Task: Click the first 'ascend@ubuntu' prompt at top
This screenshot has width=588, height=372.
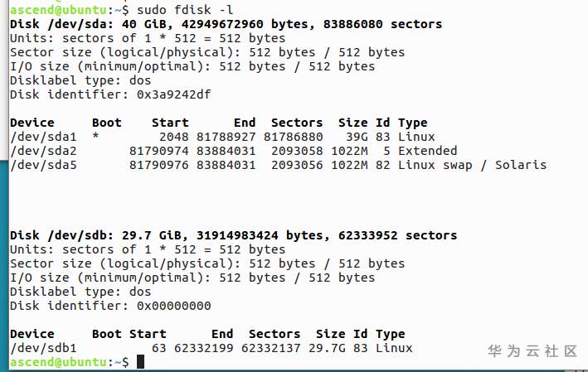Action: click(55, 9)
